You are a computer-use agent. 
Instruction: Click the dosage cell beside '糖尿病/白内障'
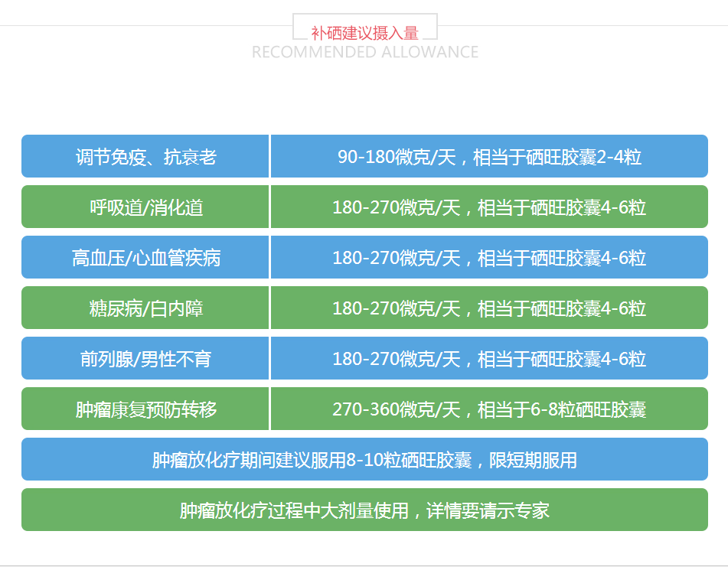coord(489,308)
